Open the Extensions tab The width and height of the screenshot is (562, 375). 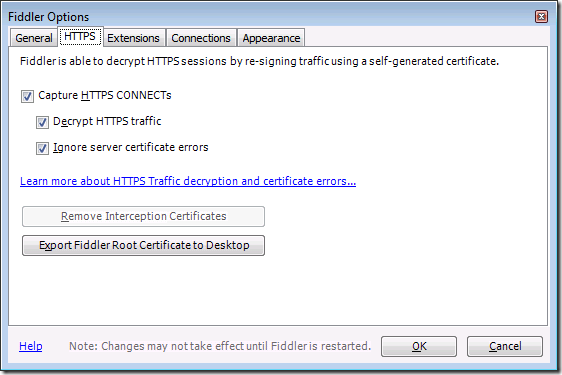click(133, 38)
